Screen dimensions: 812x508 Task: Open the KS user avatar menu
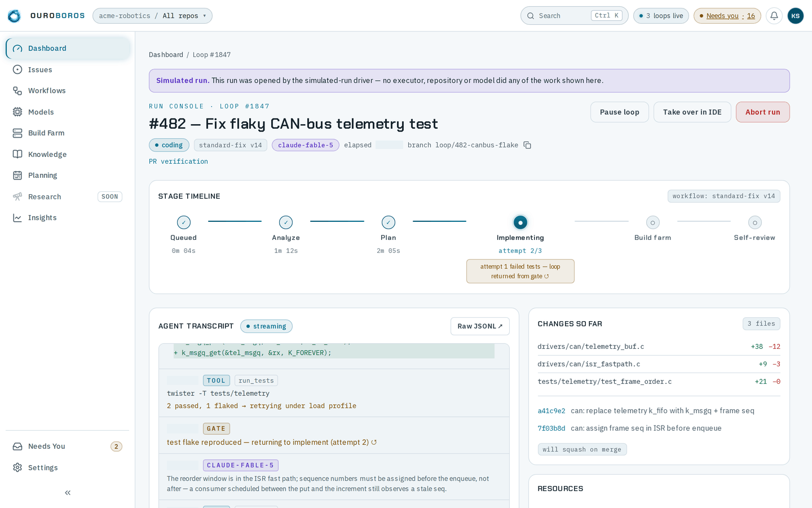tap(796, 16)
